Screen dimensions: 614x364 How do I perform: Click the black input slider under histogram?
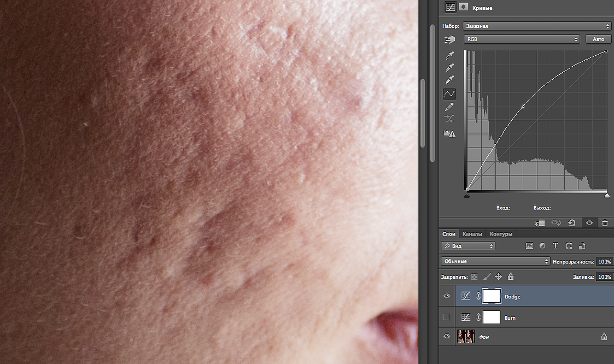tap(467, 195)
